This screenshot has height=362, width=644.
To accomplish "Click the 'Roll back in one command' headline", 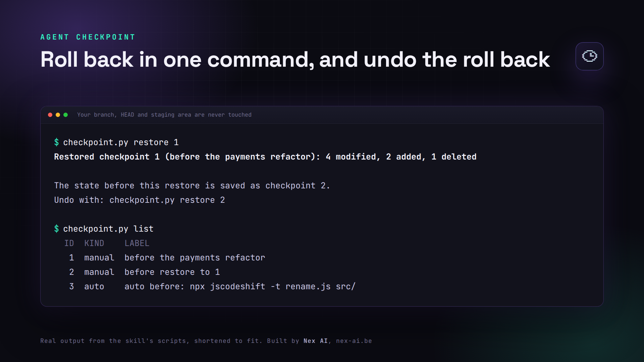I will [295, 60].
